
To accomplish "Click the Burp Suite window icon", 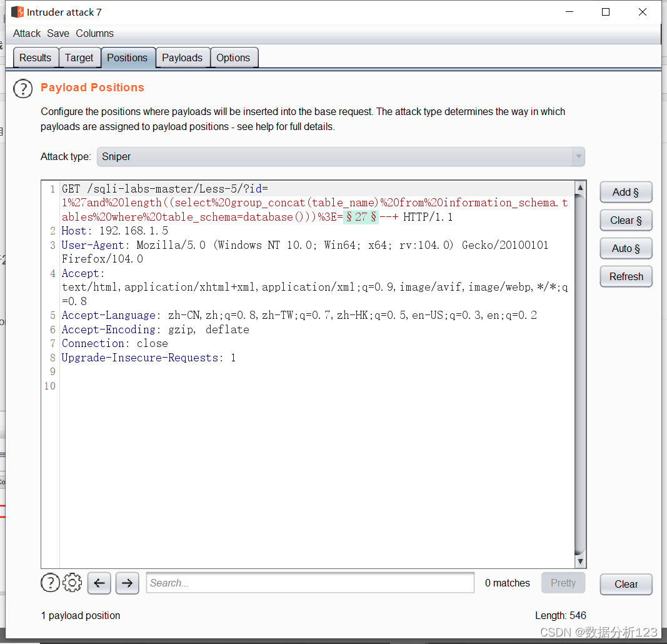I will 18,12.
